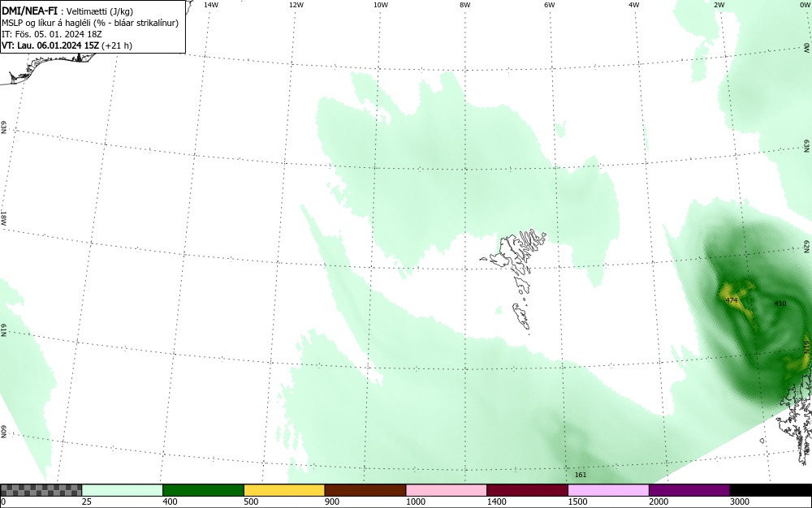Click the Shetland Islands outline at right edge
Screen dimensions: 812x508
795,419
